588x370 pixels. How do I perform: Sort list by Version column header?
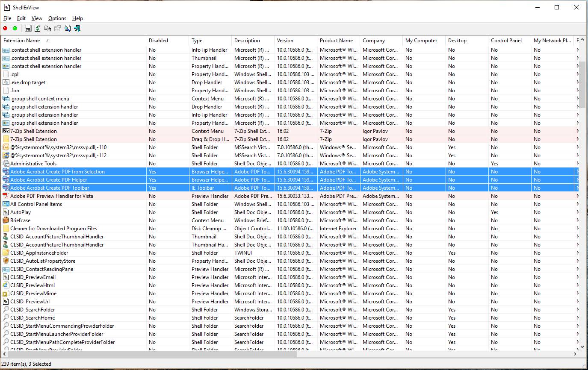coord(295,41)
